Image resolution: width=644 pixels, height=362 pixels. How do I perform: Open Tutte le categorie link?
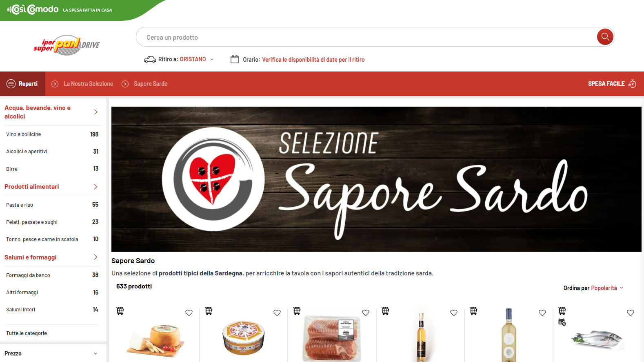coord(27,333)
